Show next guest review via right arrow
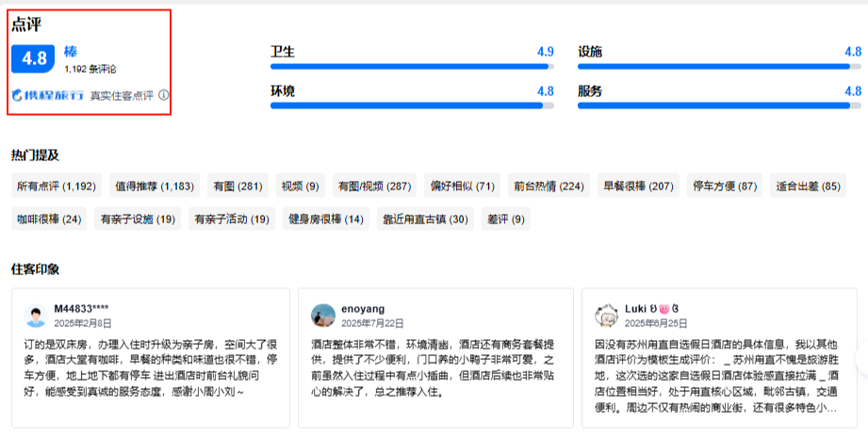Viewport: 868px width, 439px height. coord(861,359)
